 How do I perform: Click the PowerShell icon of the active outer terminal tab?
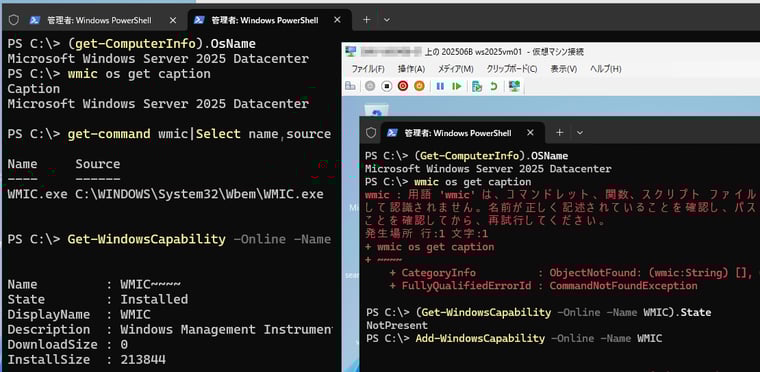199,20
